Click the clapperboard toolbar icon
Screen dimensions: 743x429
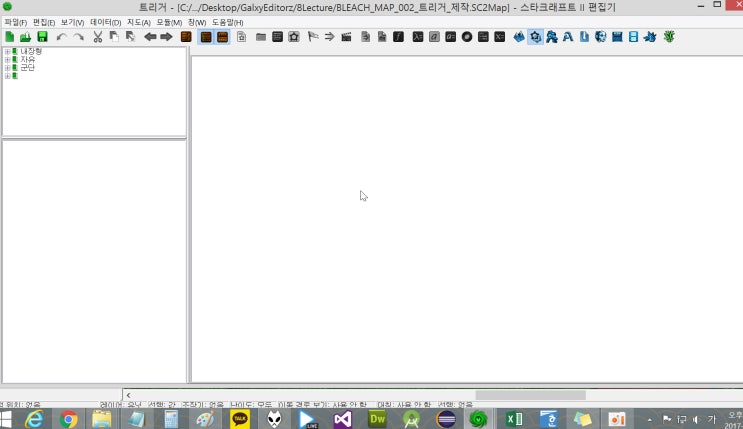click(346, 37)
